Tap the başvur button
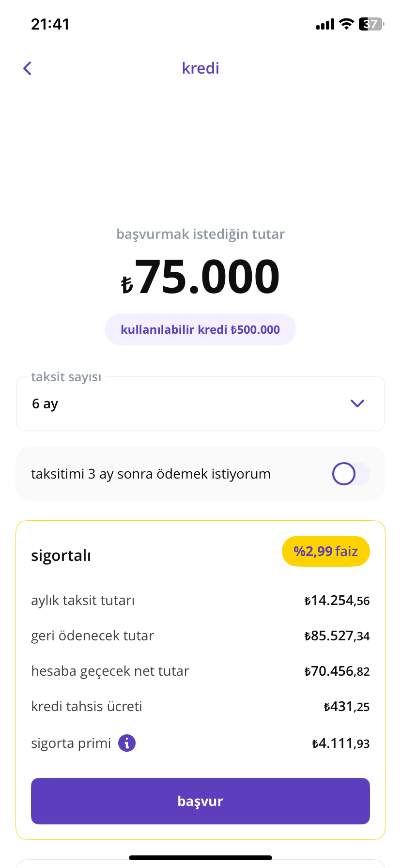The height and width of the screenshot is (868, 401). click(x=200, y=801)
